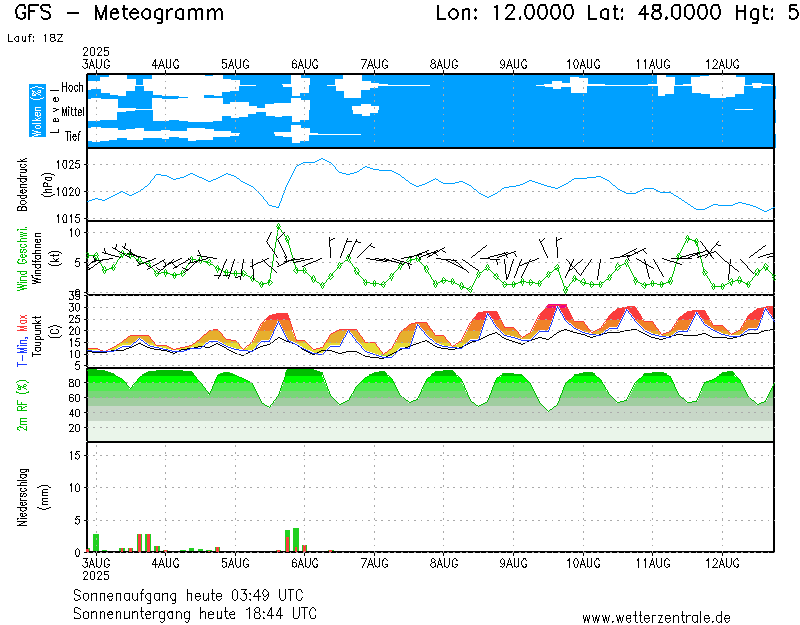Click the green "Wind Geschwi." axis title
The width and height of the screenshot is (800, 625).
[x=22, y=259]
